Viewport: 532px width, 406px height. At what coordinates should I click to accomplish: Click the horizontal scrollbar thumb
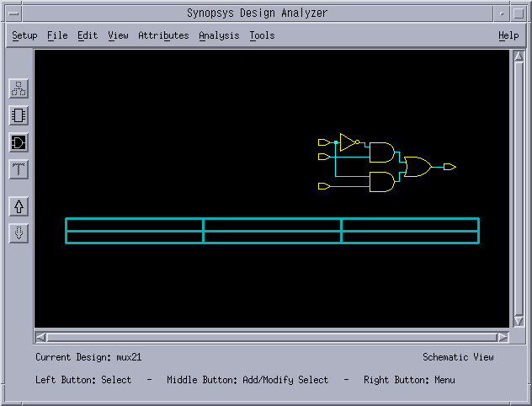(272, 338)
